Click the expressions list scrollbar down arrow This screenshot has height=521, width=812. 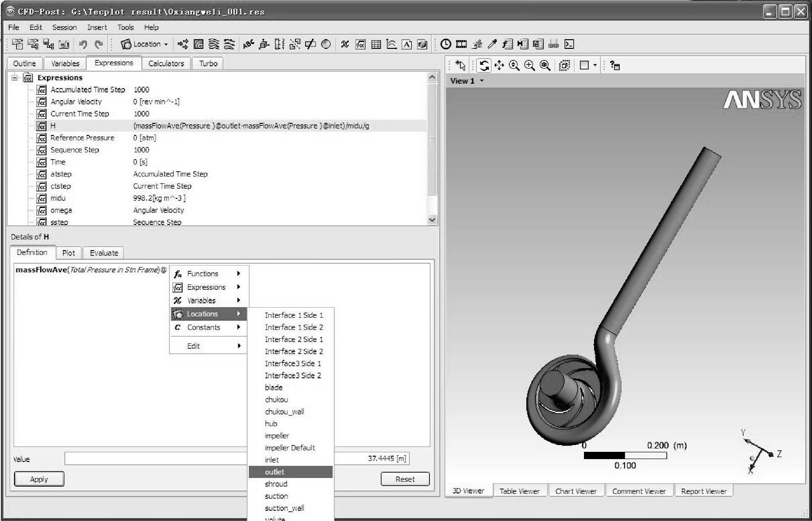432,220
